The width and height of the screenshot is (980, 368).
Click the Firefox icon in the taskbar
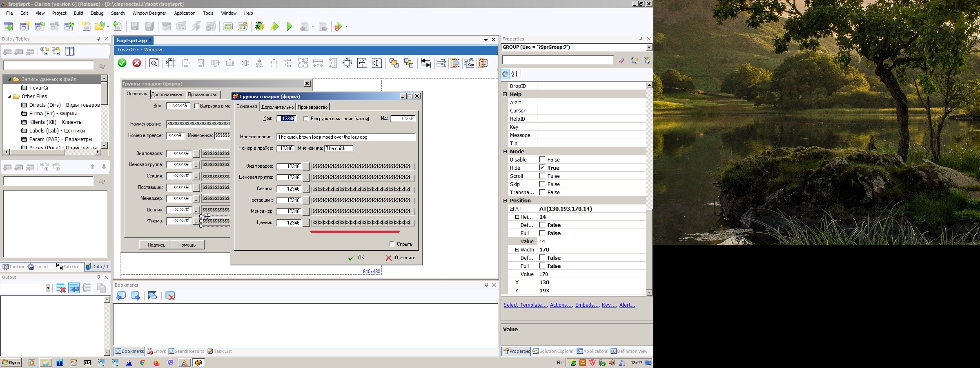156,363
